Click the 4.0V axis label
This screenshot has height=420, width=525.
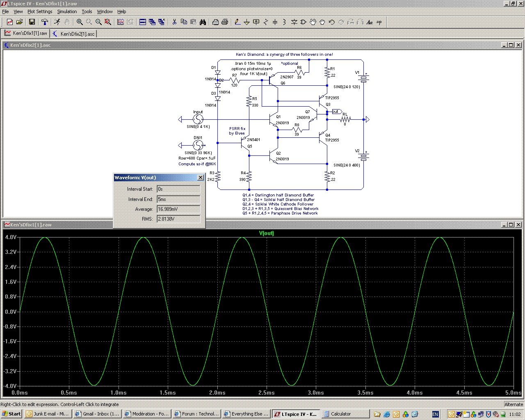(10, 237)
